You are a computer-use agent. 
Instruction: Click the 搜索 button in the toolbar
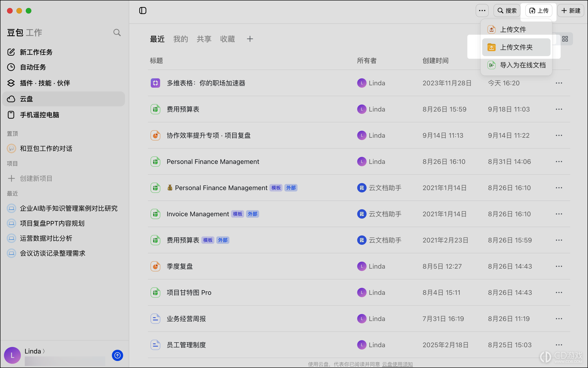coord(507,11)
